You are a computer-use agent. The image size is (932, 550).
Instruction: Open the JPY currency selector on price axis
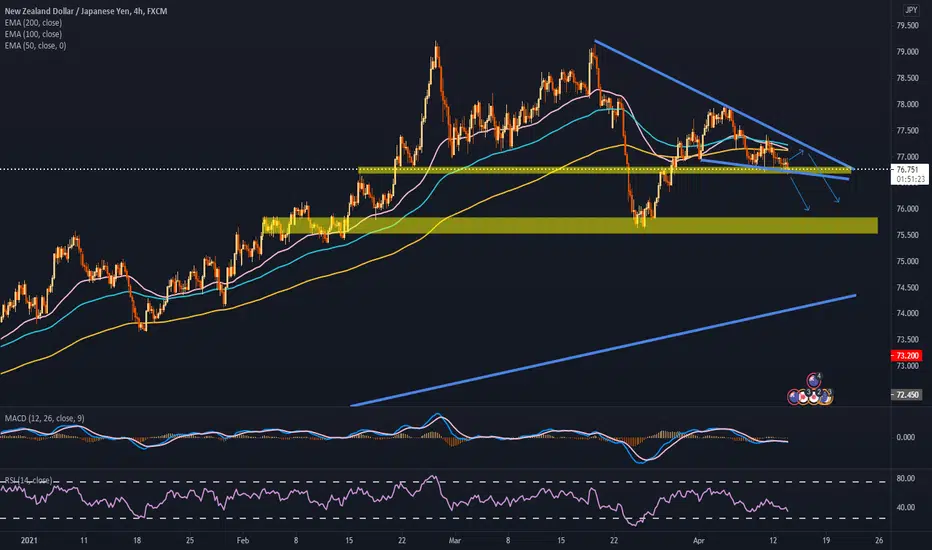(911, 10)
